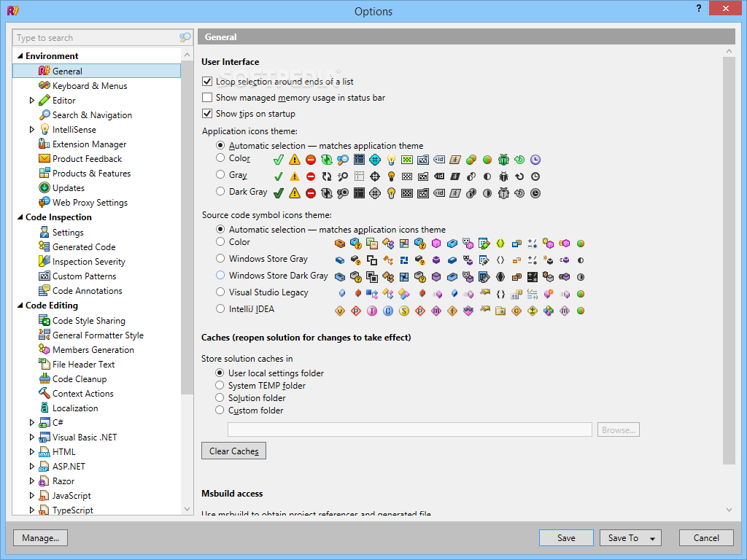Click the Save To button
The width and height of the screenshot is (747, 560).
[x=623, y=537]
